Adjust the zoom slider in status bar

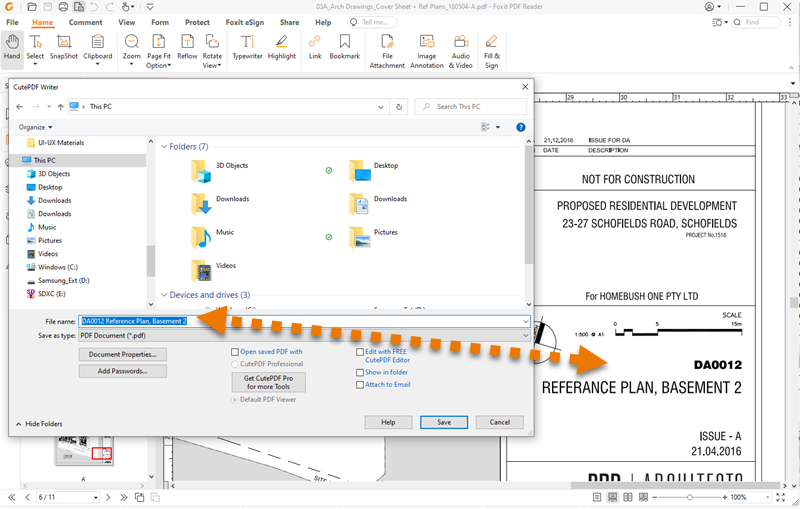tap(690, 497)
